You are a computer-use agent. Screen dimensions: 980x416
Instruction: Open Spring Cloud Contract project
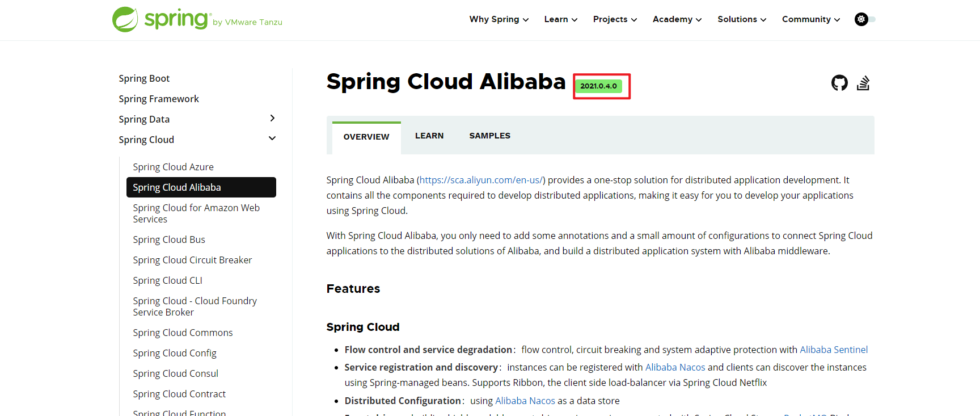[x=179, y=394]
